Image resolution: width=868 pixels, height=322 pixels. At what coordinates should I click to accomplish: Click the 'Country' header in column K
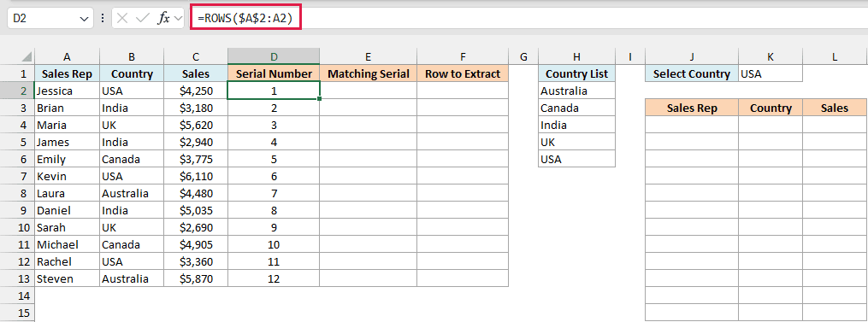[771, 108]
